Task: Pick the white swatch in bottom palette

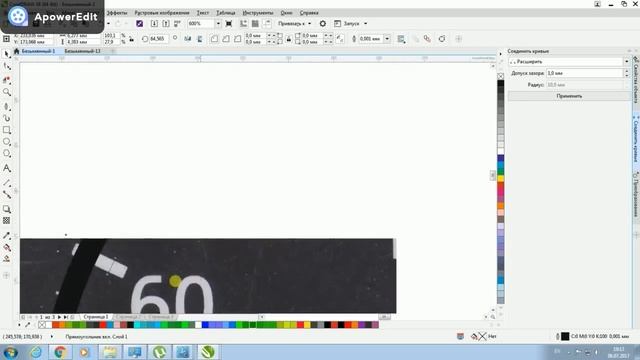Action: 198,325
